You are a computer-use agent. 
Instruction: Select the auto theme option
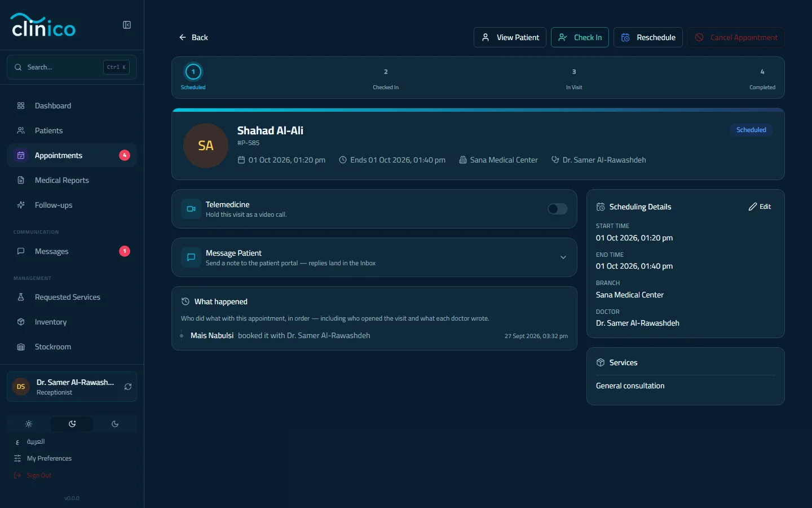click(x=72, y=424)
